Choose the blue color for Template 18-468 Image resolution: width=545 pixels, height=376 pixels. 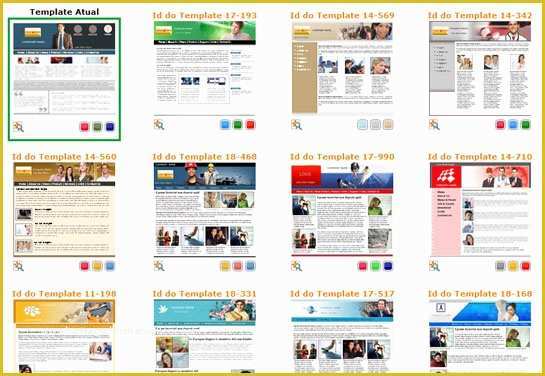pyautogui.click(x=250, y=266)
